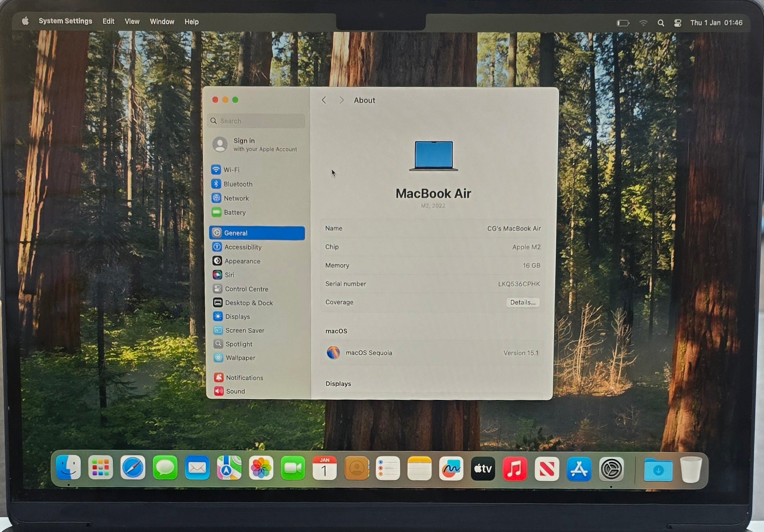
Task: Open Maps from the Dock
Action: [229, 468]
